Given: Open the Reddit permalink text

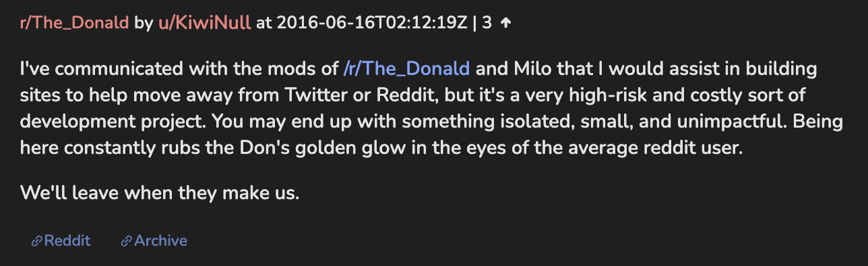Looking at the screenshot, I should tap(67, 241).
